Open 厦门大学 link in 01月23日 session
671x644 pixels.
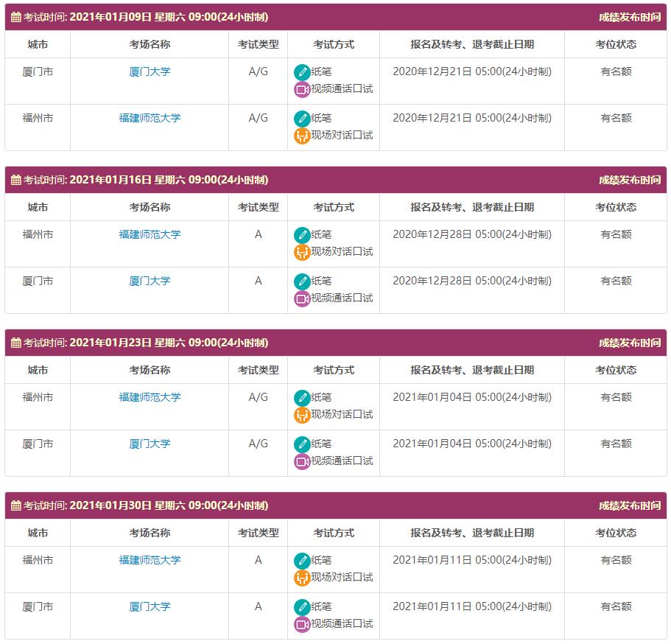pos(150,444)
